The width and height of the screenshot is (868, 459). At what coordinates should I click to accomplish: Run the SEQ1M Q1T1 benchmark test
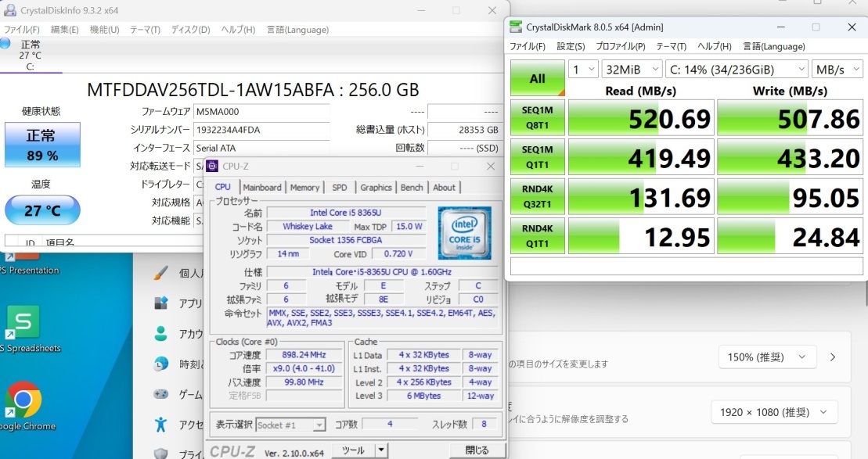pyautogui.click(x=538, y=157)
